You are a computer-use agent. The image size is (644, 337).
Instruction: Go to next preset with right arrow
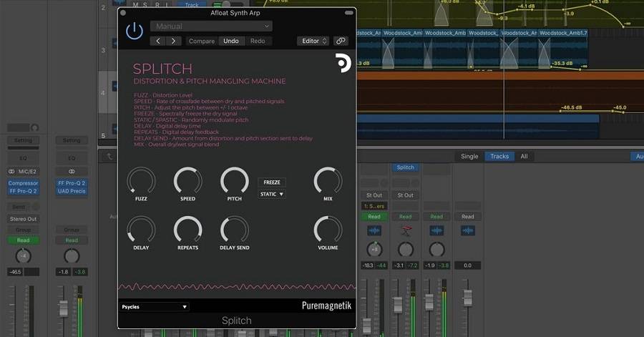173,41
